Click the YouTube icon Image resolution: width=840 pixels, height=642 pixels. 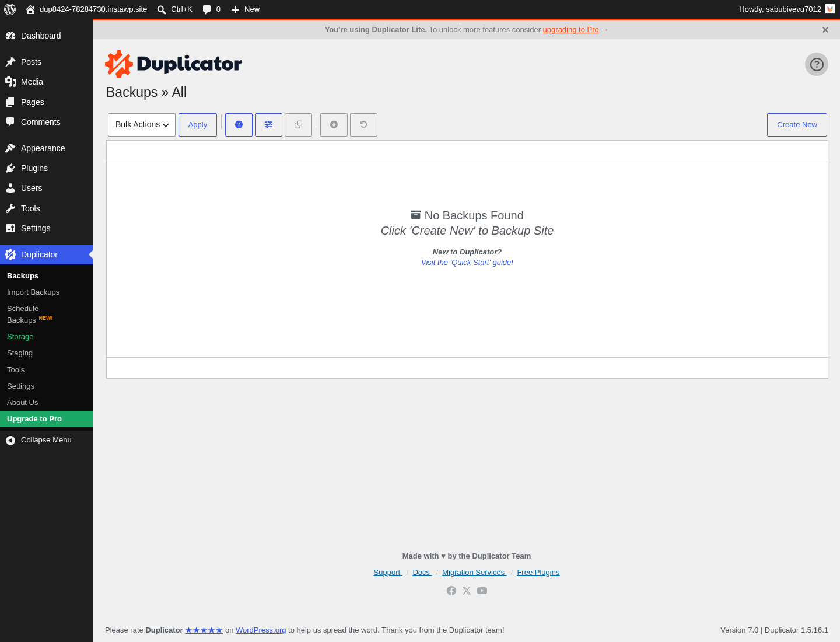coord(482,591)
